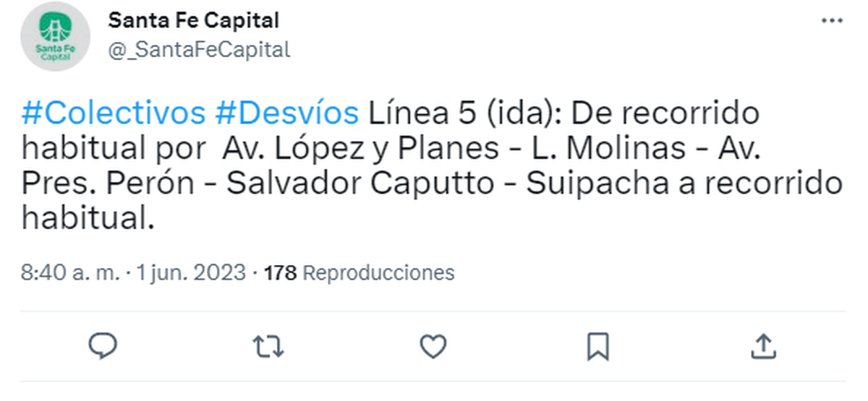Viewport: 868px width, 401px height.
Task: Open the three-dot more options menu
Action: click(833, 21)
